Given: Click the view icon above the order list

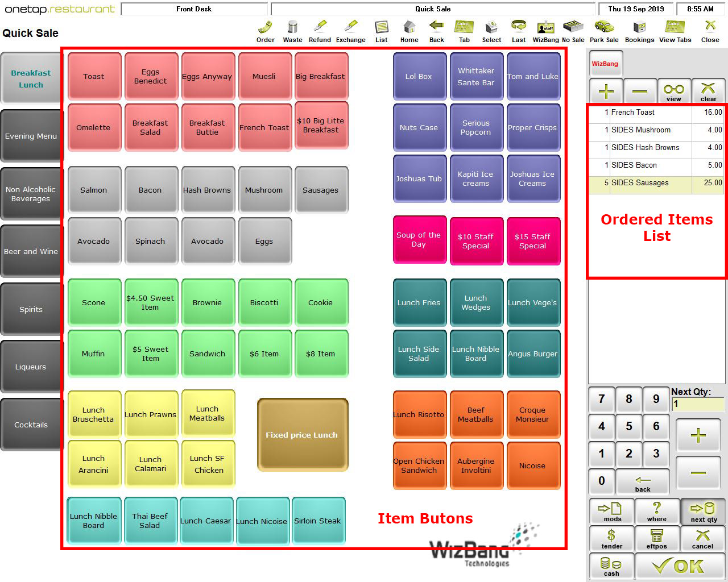Looking at the screenshot, I should (674, 91).
